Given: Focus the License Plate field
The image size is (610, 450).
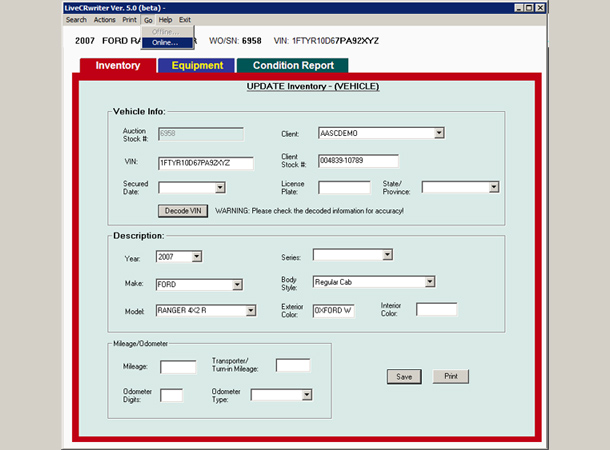Looking at the screenshot, I should 344,187.
